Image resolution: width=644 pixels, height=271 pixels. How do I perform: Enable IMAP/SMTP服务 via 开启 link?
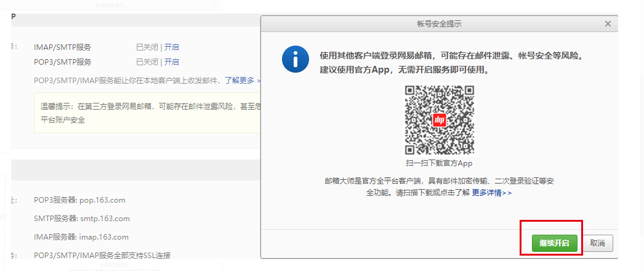click(x=172, y=47)
